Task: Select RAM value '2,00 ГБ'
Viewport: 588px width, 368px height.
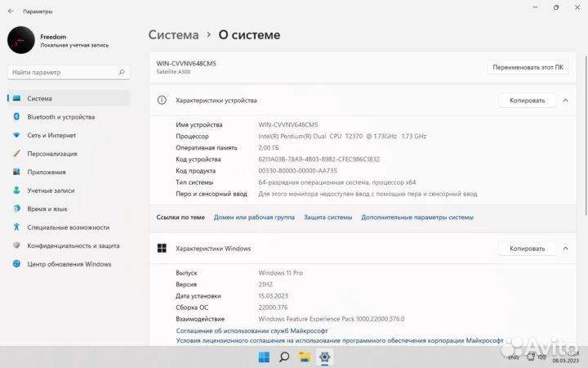Action: [x=268, y=148]
